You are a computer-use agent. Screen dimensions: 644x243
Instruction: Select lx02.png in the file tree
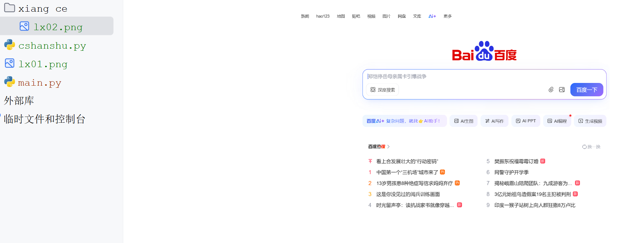point(57,26)
